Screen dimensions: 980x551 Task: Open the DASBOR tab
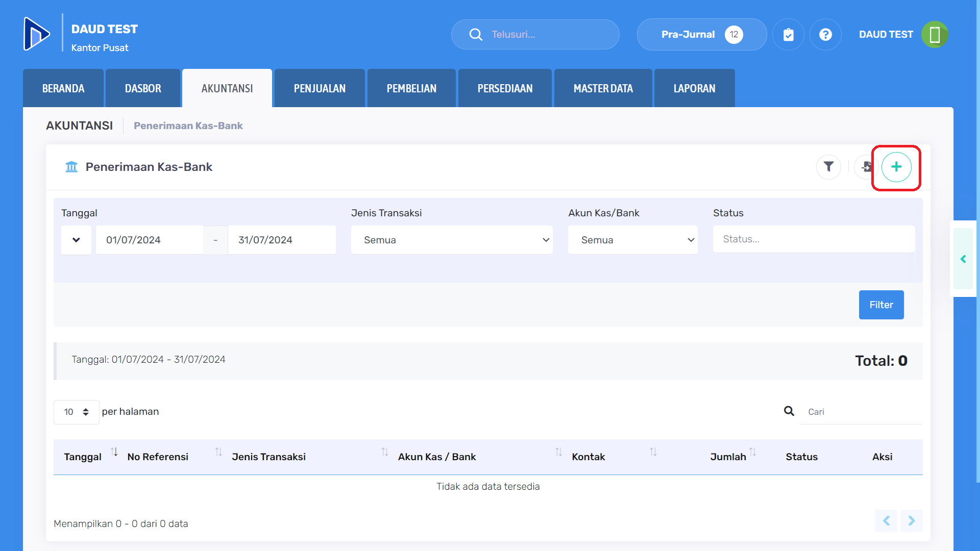point(143,88)
